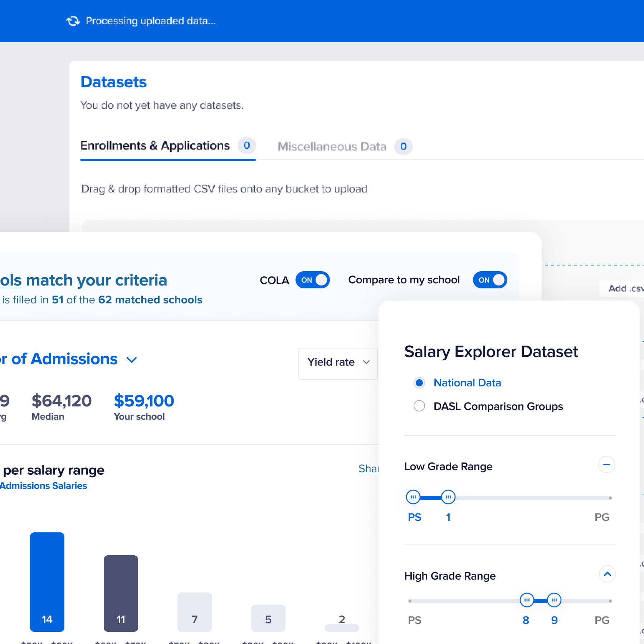Expand the Admissions title chevron dropdown
Viewport: 644px width, 644px height.
coord(132,360)
